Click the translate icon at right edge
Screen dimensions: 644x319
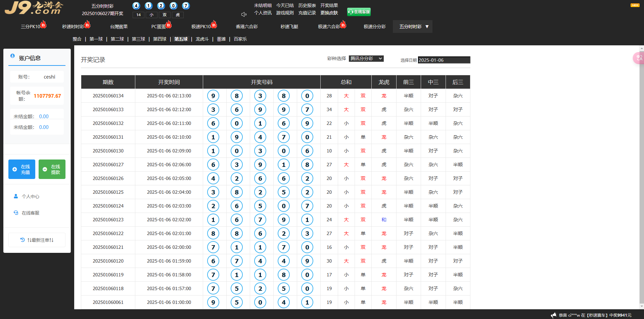click(639, 58)
